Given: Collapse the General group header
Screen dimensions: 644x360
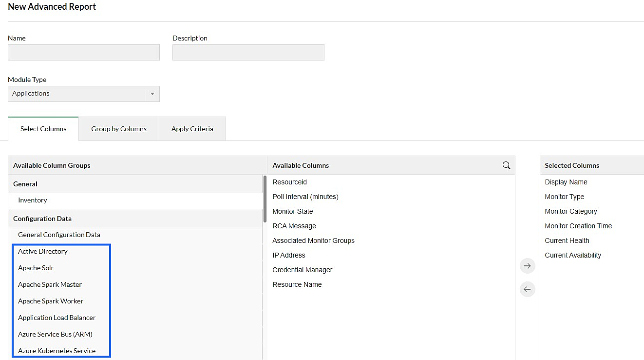Looking at the screenshot, I should (x=25, y=184).
